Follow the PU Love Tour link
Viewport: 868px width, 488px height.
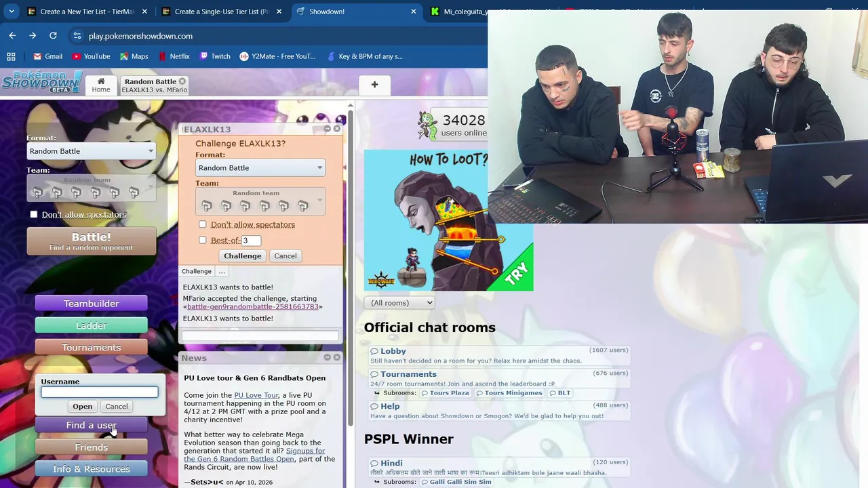(256, 395)
